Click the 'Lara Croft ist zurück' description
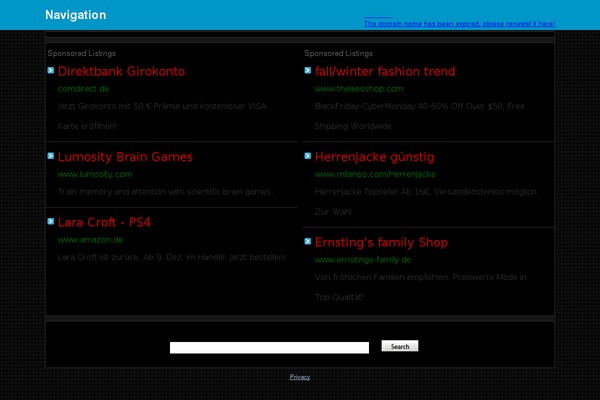This screenshot has width=600, height=400. [171, 257]
